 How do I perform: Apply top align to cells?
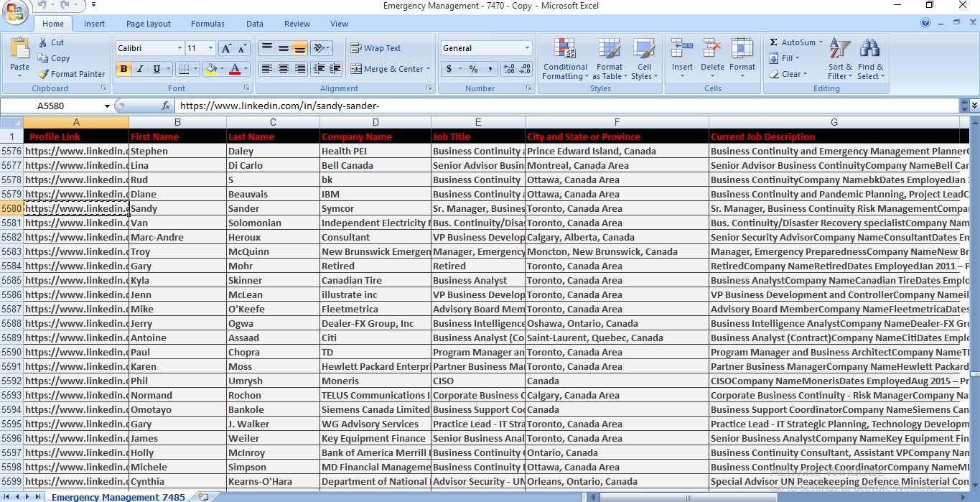[x=267, y=48]
